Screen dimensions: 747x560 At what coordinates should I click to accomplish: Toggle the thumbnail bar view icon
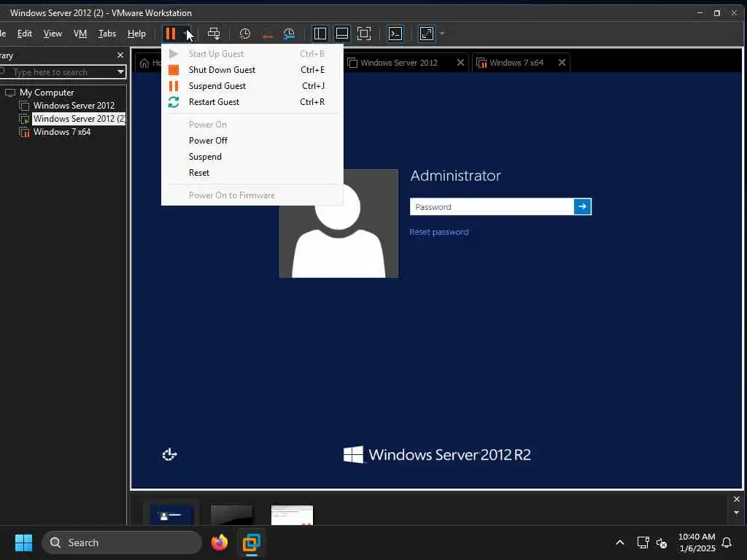(342, 34)
